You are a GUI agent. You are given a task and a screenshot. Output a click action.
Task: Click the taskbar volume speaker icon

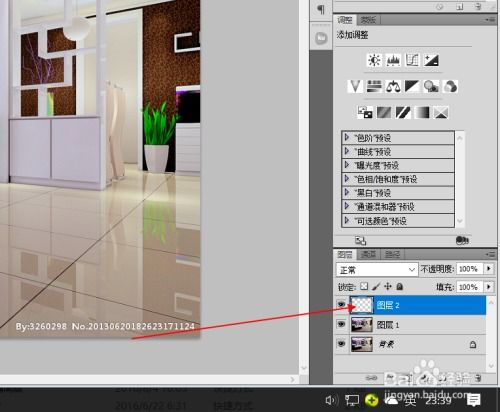tap(331, 400)
